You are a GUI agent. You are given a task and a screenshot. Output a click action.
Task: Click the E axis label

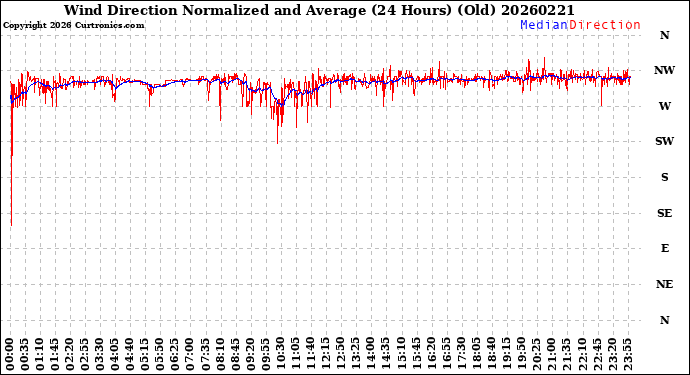pos(664,248)
